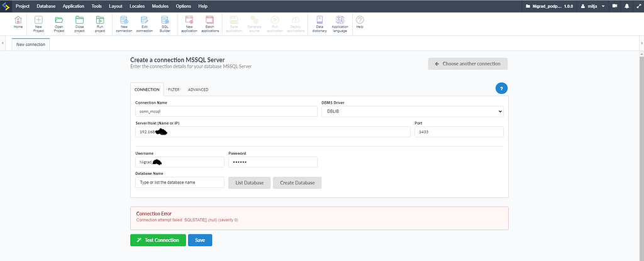Click the blue help question mark button
Screen dimensions: 644x261
coord(501,89)
